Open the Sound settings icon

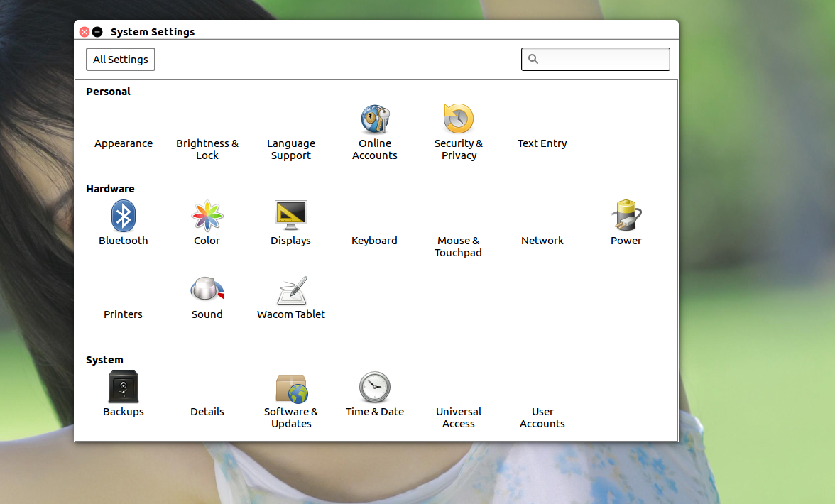pos(207,290)
